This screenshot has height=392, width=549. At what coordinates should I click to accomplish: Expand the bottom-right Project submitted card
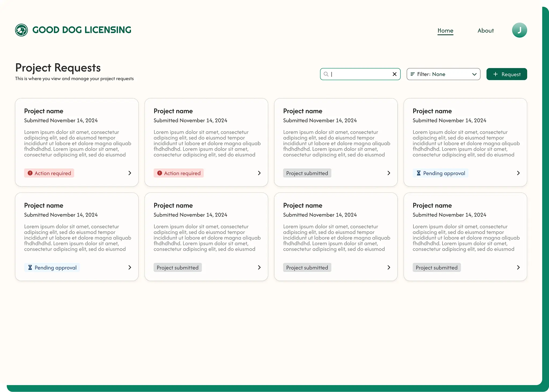pyautogui.click(x=518, y=267)
